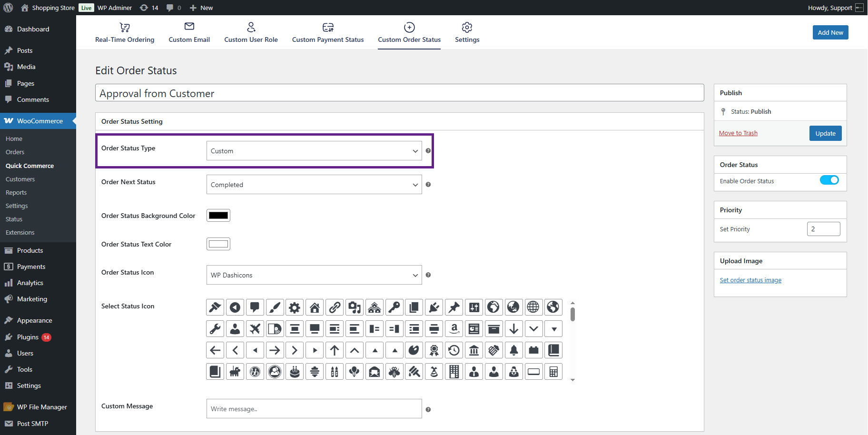Select the key status icon
Viewport: 868px width, 435px height.
pyautogui.click(x=395, y=307)
